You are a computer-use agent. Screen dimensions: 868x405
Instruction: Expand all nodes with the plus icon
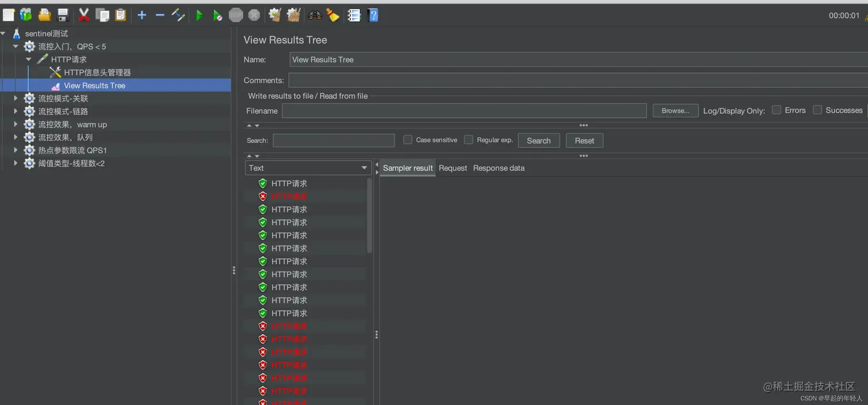pyautogui.click(x=142, y=16)
